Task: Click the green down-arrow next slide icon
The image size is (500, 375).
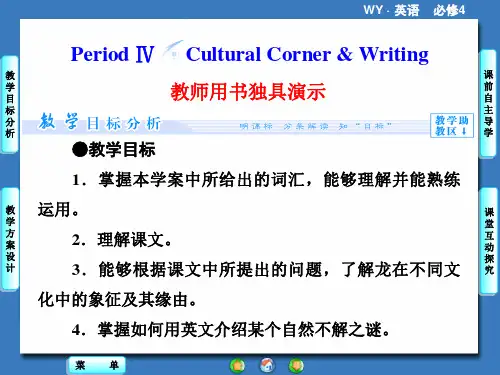Action: [x=296, y=365]
